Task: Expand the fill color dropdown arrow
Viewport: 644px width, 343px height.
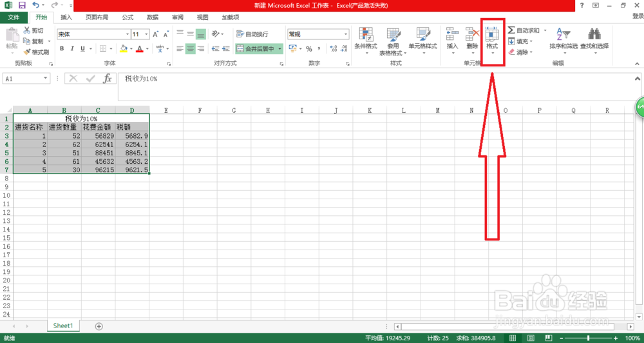Action: pos(131,49)
